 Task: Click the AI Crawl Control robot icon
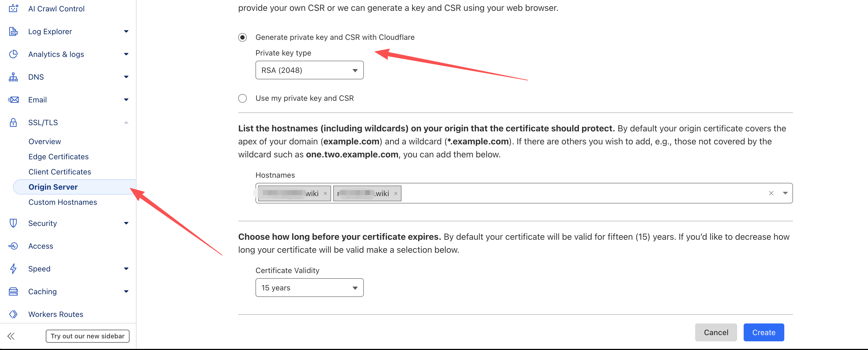click(x=14, y=8)
